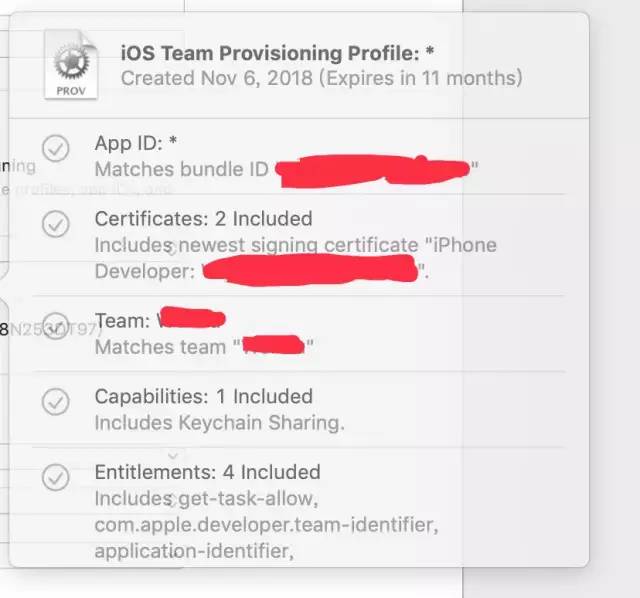
Task: Select the 'Capabilities: 1 Included' heading
Action: pos(203,396)
